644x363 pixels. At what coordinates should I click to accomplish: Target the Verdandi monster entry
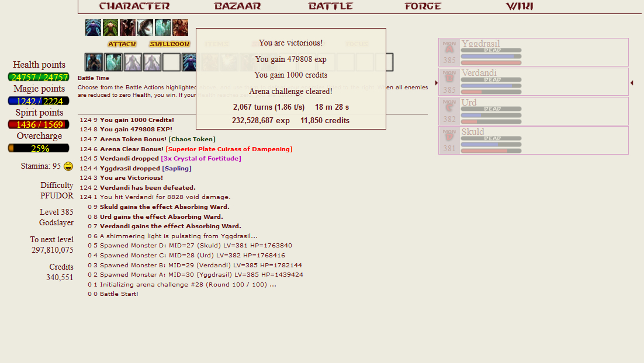click(x=534, y=82)
